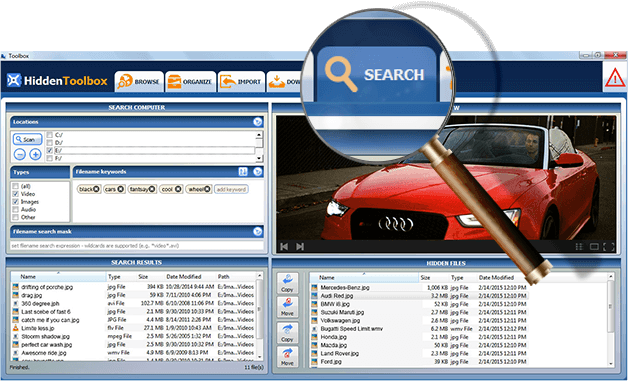Open preview in fullscreen
This screenshot has height=381, width=628.
[609, 246]
